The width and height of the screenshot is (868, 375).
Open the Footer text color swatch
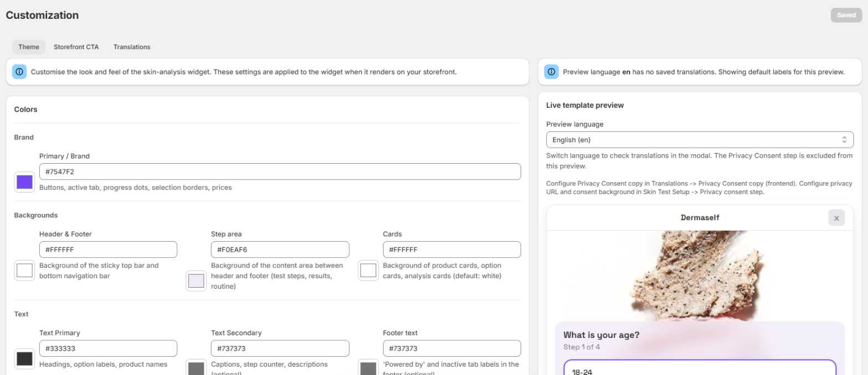[368, 367]
